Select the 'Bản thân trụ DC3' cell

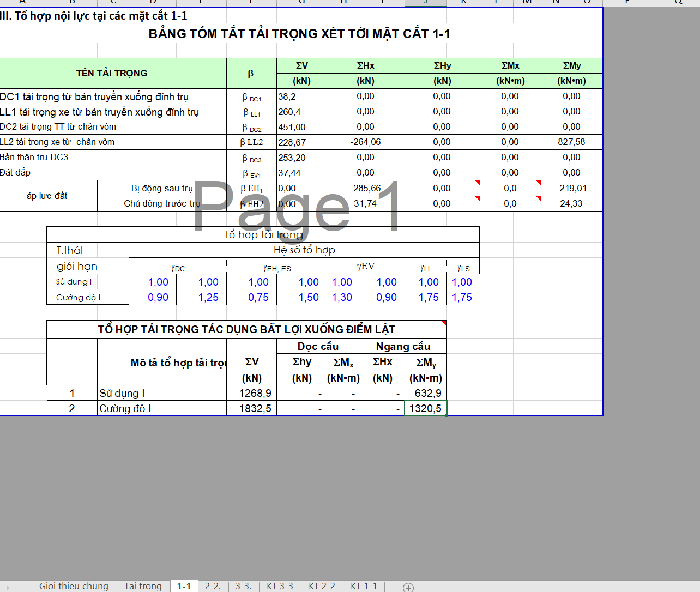coord(113,157)
